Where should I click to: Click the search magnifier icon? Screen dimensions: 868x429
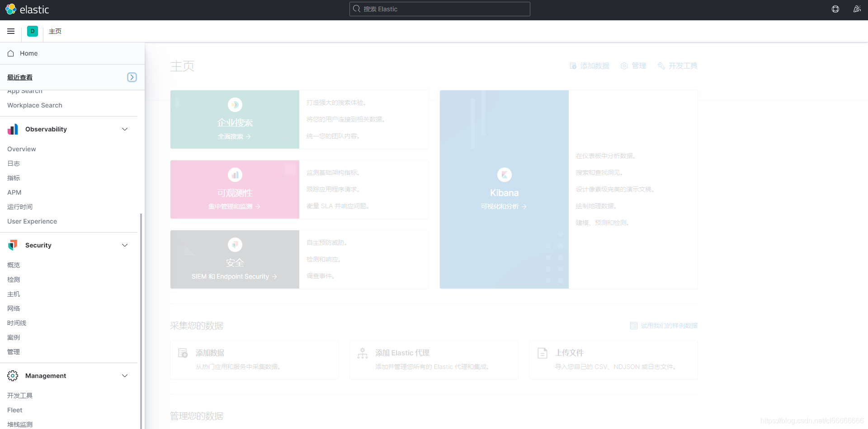pyautogui.click(x=357, y=9)
